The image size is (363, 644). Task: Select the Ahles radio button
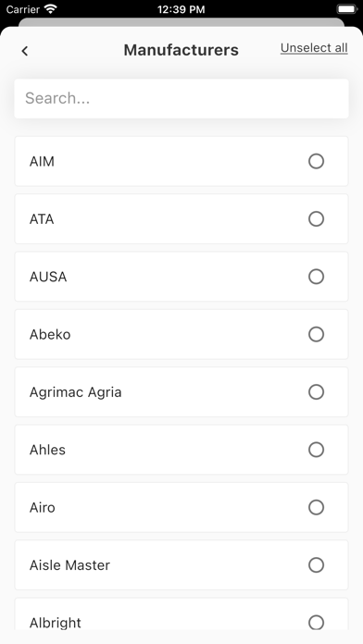click(316, 450)
